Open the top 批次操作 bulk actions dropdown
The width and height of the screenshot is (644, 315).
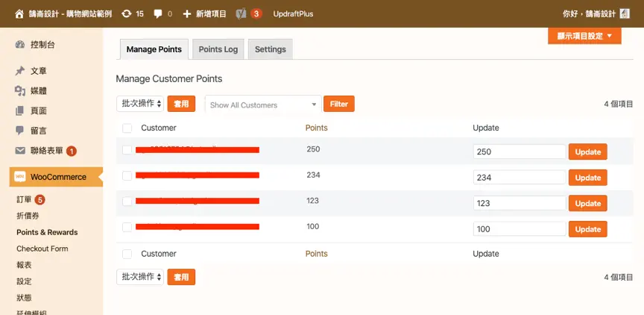140,104
